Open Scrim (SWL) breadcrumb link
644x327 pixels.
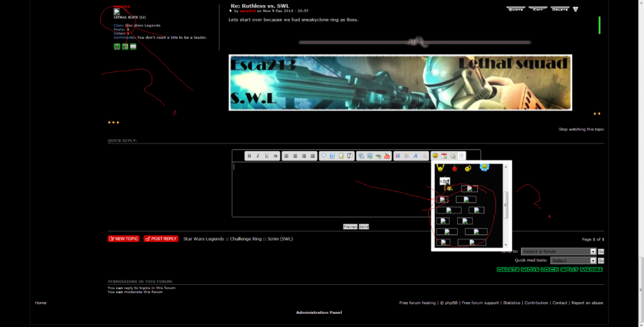(x=280, y=239)
